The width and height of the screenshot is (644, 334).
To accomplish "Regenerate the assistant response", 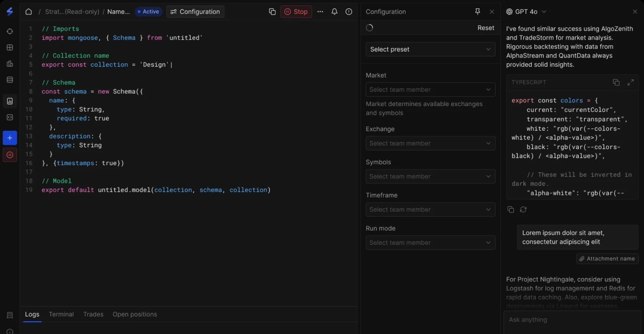I will click(523, 209).
